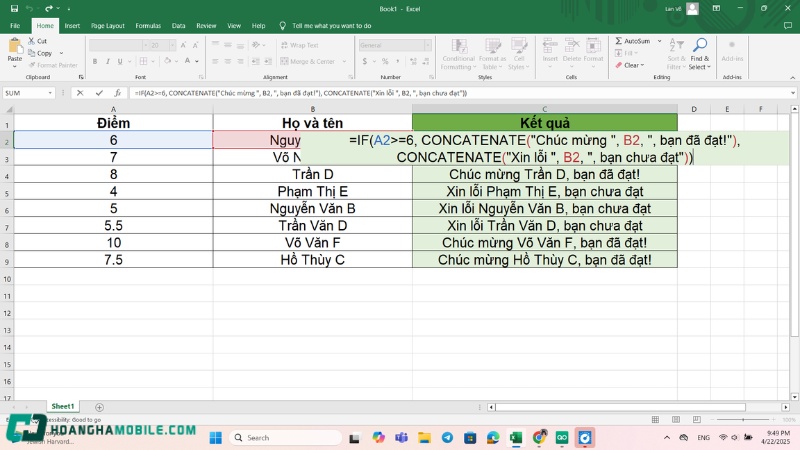Viewport: 800px width, 450px height.
Task: Click the Decrease Indent icon
Action: click(255, 61)
